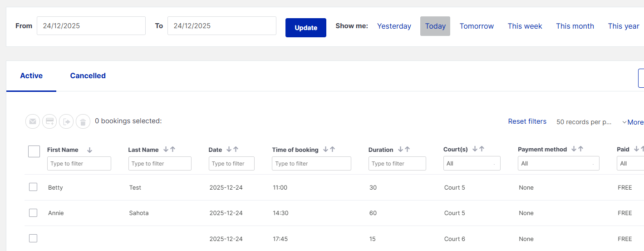Image resolution: width=644 pixels, height=251 pixels.
Task: Click the export bookings arrow icon
Action: click(x=66, y=121)
